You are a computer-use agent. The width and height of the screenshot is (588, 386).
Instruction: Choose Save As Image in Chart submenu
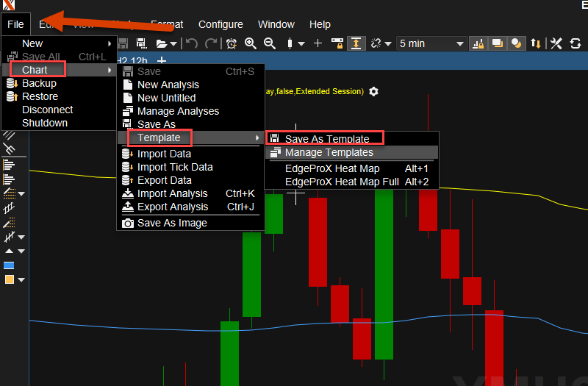click(172, 223)
